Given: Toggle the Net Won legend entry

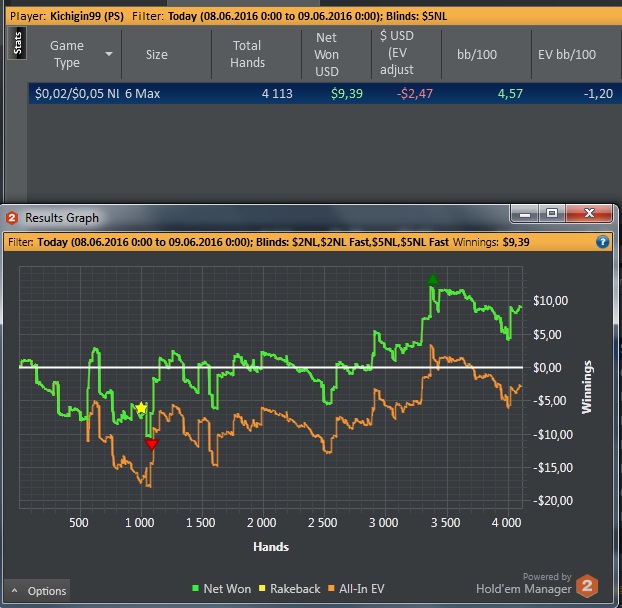Looking at the screenshot, I should click(222, 589).
